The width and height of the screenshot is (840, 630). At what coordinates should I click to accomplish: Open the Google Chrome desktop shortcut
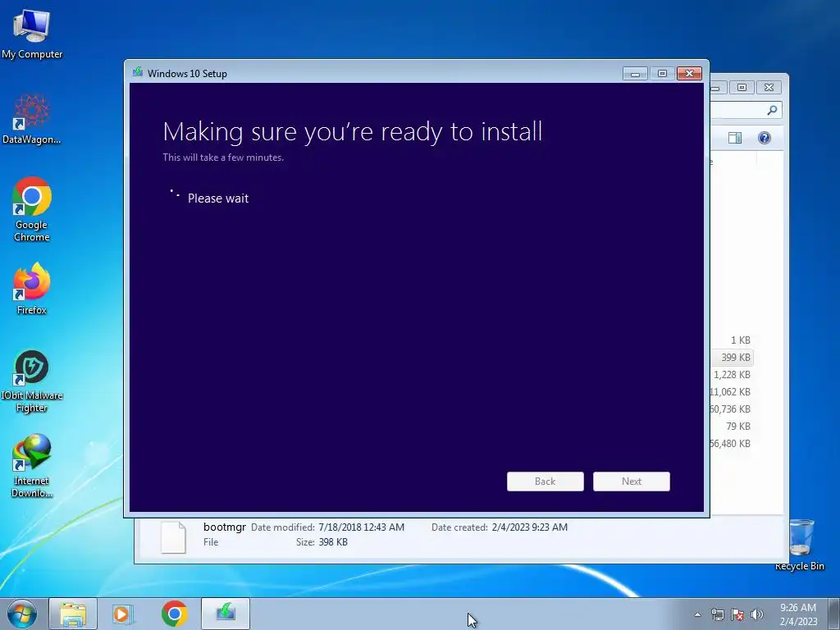pos(32,209)
